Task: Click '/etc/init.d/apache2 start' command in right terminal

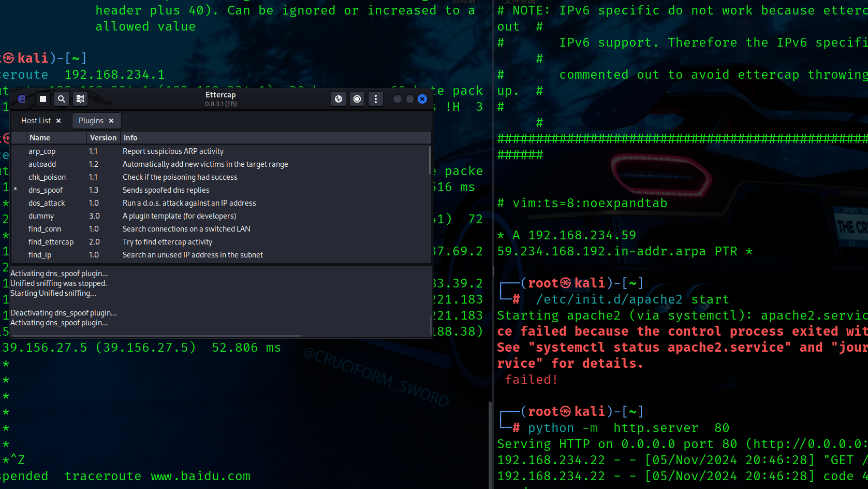Action: [632, 299]
